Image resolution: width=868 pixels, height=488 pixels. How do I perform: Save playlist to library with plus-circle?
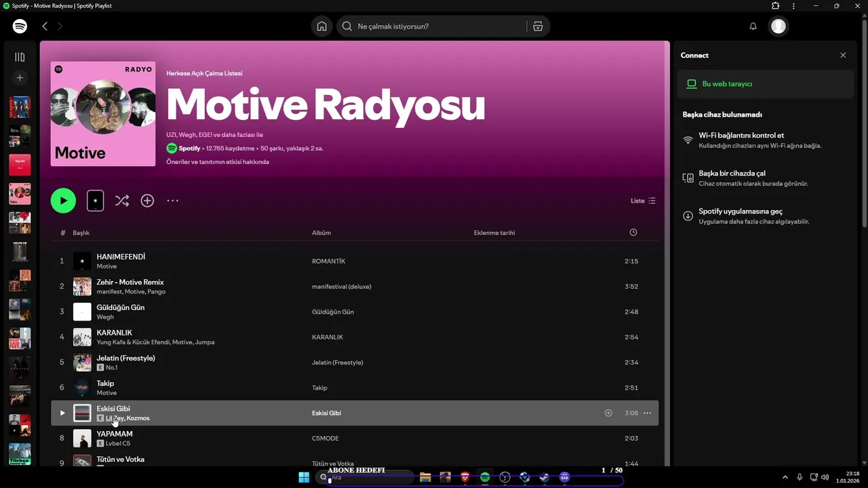(x=147, y=201)
